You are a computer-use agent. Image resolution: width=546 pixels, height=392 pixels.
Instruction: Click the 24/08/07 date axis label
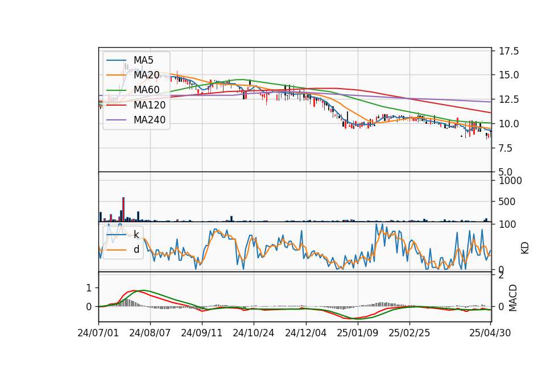pyautogui.click(x=150, y=333)
